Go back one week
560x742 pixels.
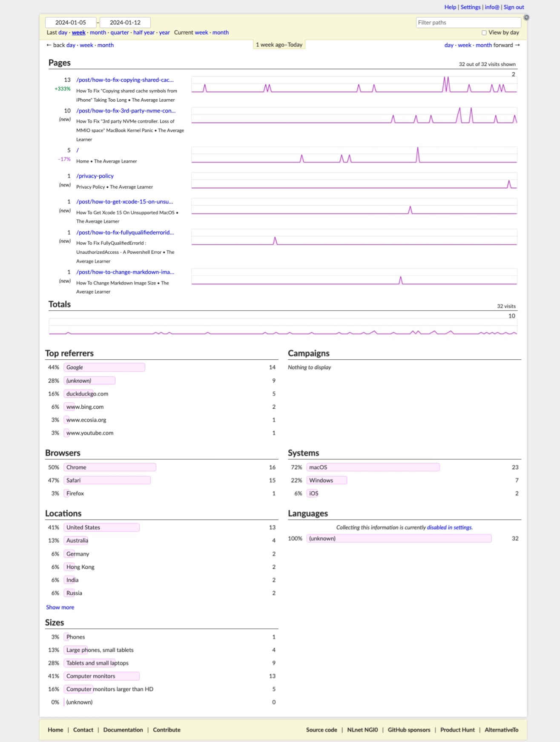click(x=86, y=45)
